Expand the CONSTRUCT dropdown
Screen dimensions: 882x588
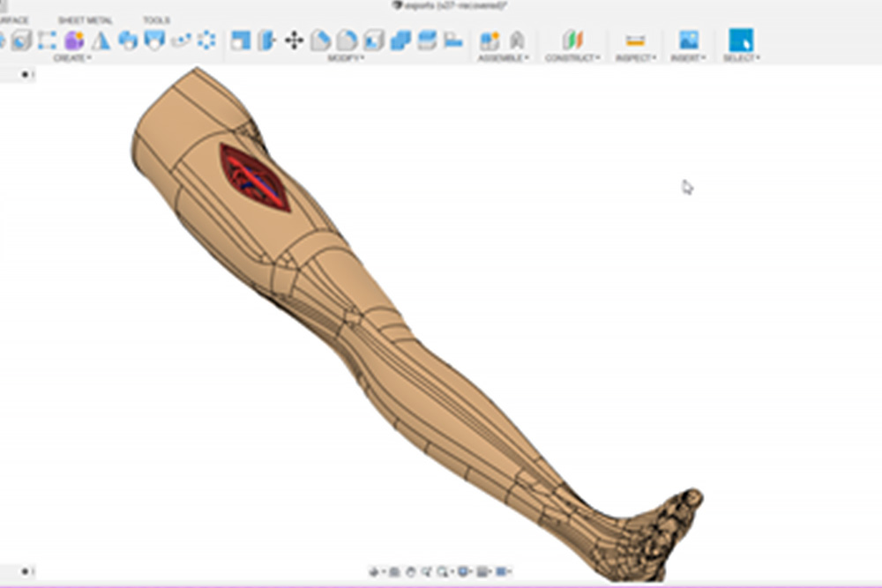pos(572,58)
